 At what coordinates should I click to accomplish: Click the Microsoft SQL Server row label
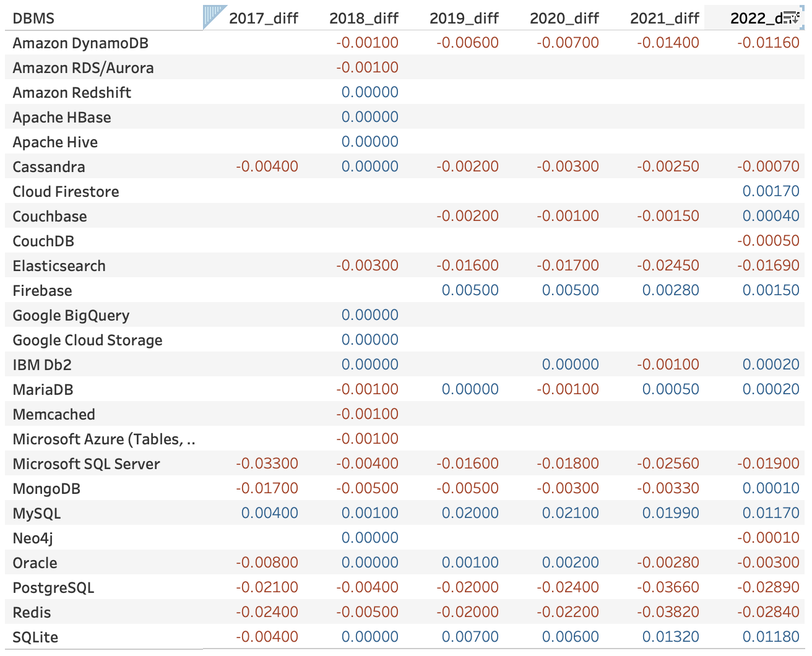pos(86,464)
